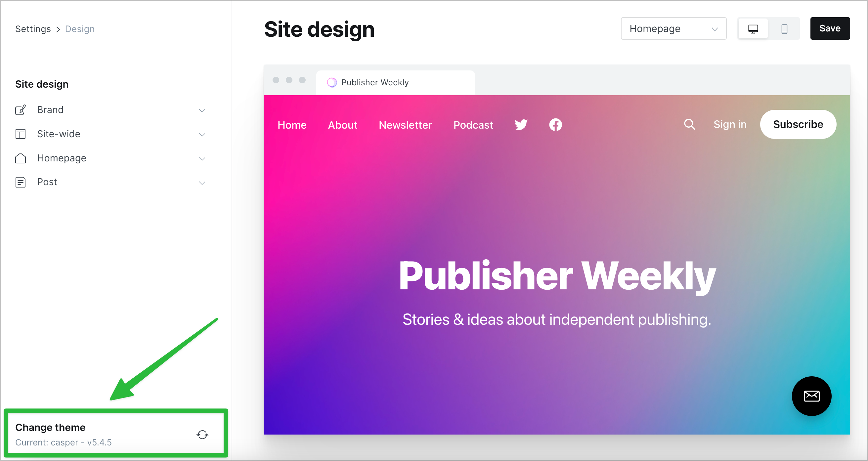
Task: Click the Twitter bird icon in preview
Action: pyautogui.click(x=521, y=125)
